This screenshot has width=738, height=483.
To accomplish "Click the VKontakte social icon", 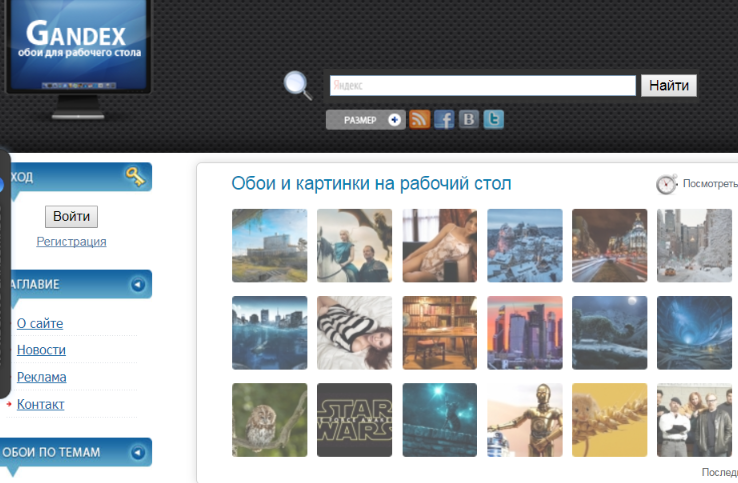I will (x=469, y=120).
